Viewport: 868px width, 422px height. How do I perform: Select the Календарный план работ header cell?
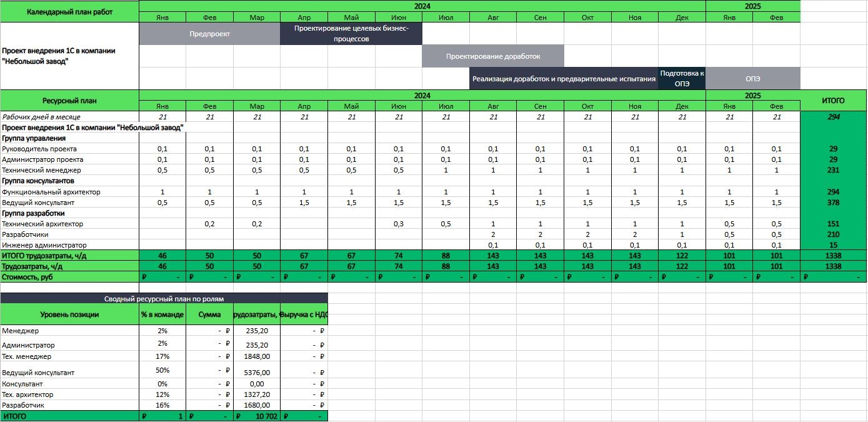(69, 11)
